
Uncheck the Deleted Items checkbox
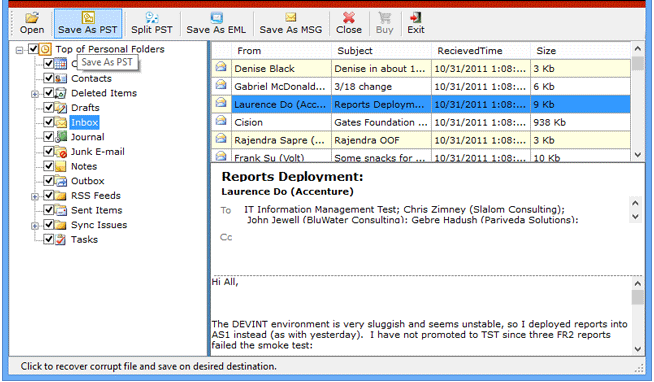(x=48, y=93)
